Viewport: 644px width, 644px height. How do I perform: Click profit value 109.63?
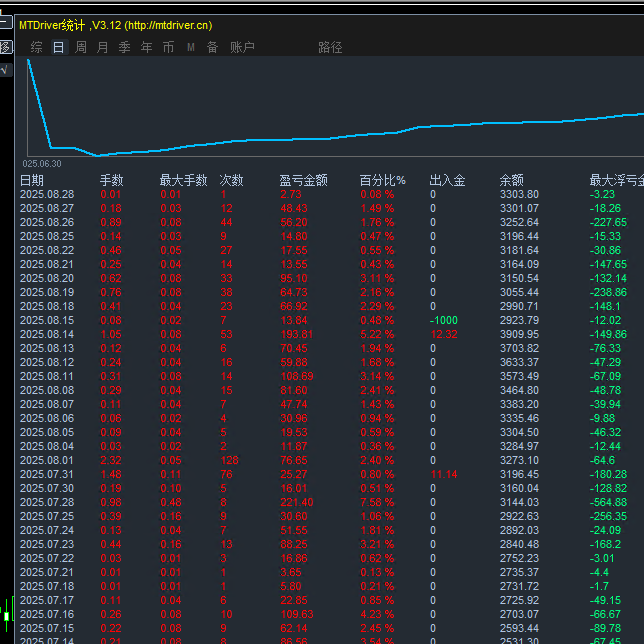pyautogui.click(x=297, y=614)
